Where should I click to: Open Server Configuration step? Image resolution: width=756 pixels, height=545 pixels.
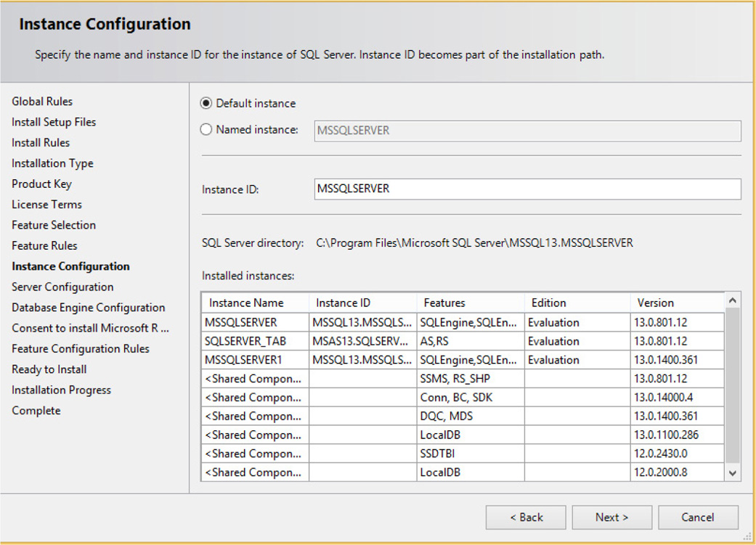tap(62, 287)
